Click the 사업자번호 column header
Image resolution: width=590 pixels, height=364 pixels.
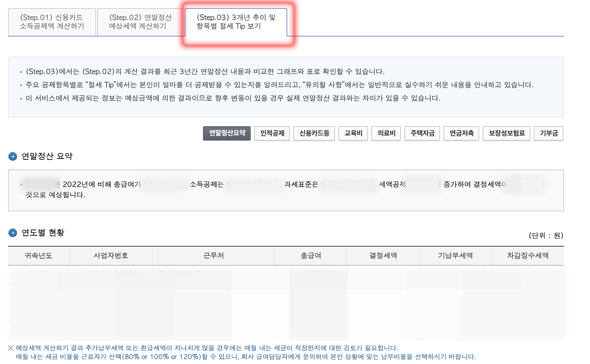(x=111, y=255)
